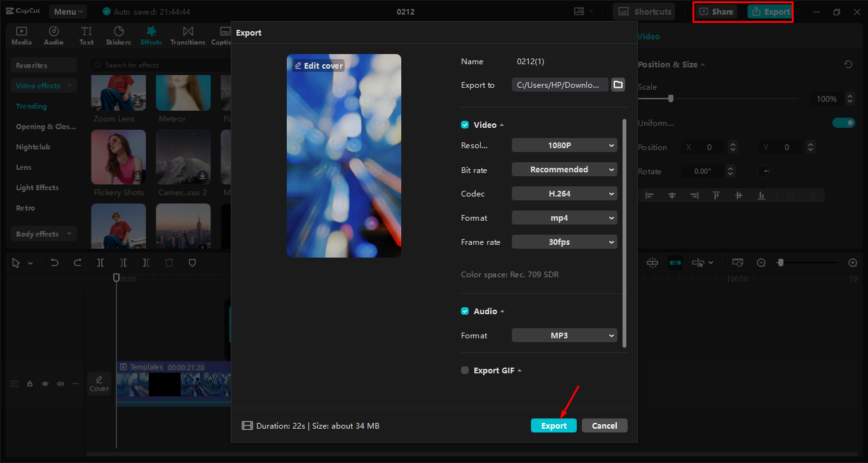Click Edit cover on the preview thumbnail
Image resolution: width=868 pixels, height=463 pixels.
pyautogui.click(x=318, y=65)
